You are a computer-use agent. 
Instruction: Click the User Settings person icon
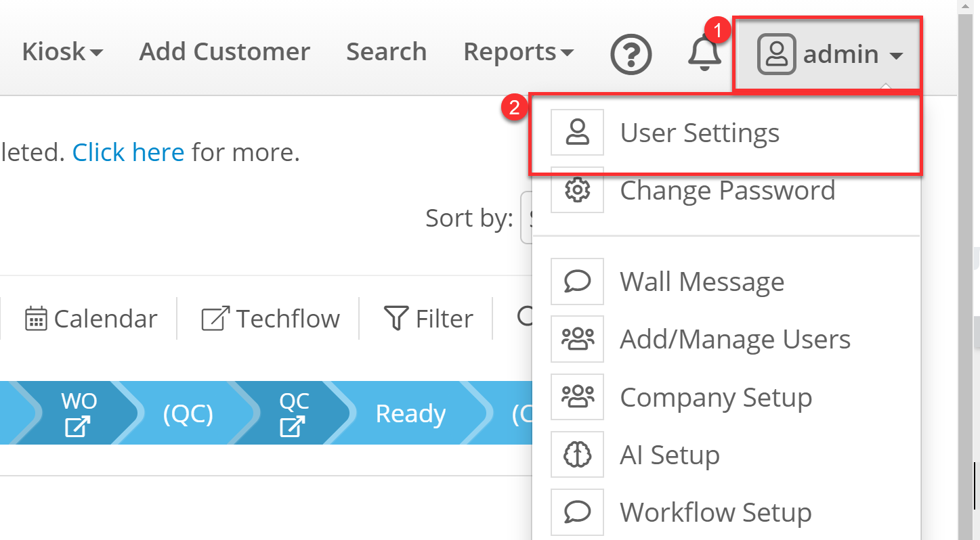[x=577, y=133]
